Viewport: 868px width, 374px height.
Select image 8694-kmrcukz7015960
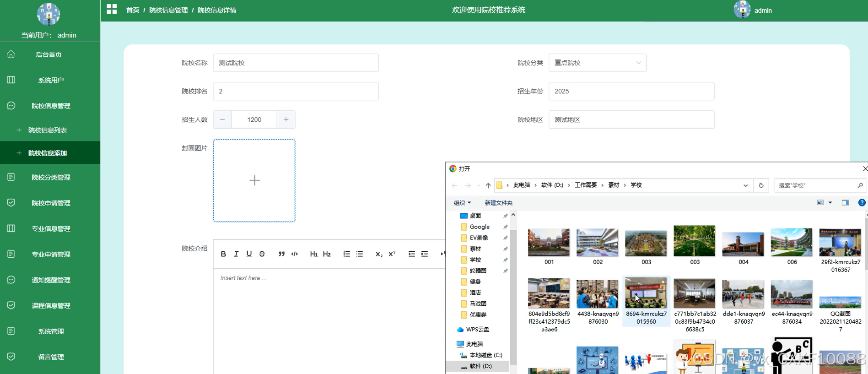click(x=646, y=301)
